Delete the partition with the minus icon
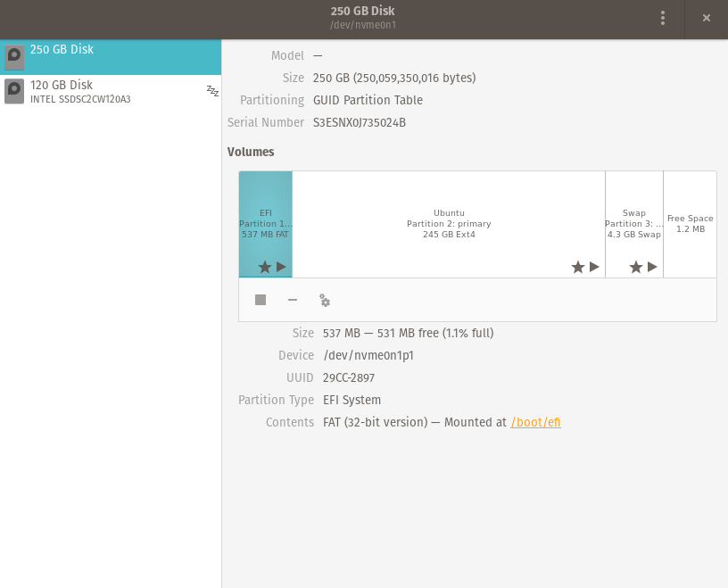 click(293, 301)
